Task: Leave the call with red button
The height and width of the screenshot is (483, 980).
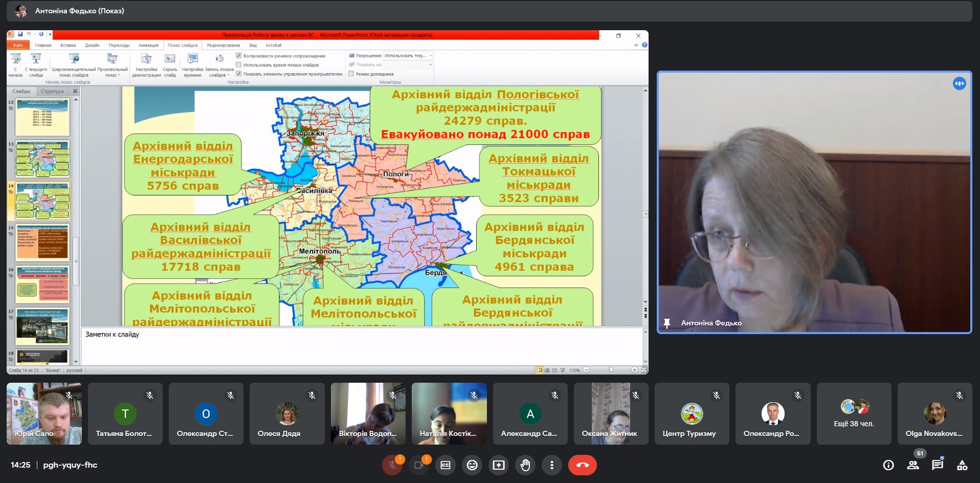Action: [x=582, y=465]
